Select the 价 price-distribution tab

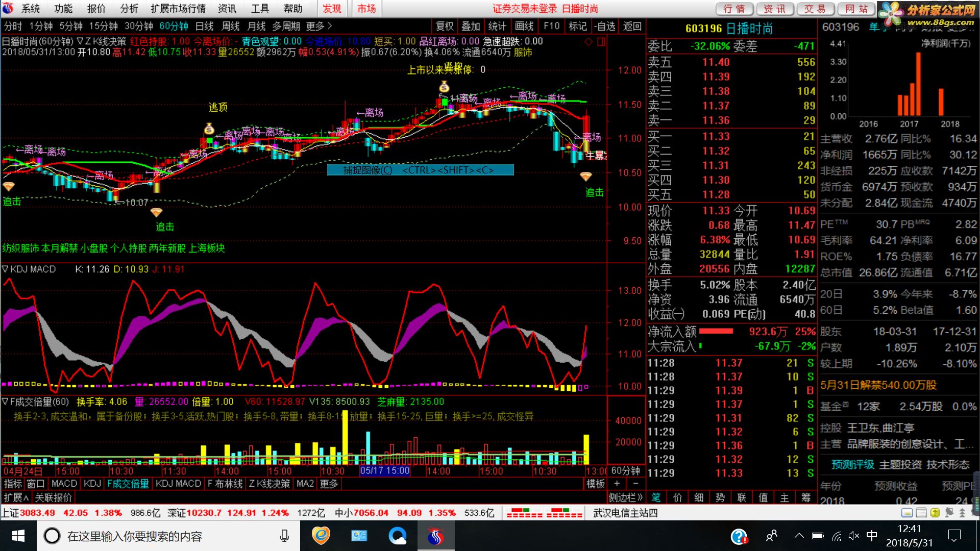677,497
